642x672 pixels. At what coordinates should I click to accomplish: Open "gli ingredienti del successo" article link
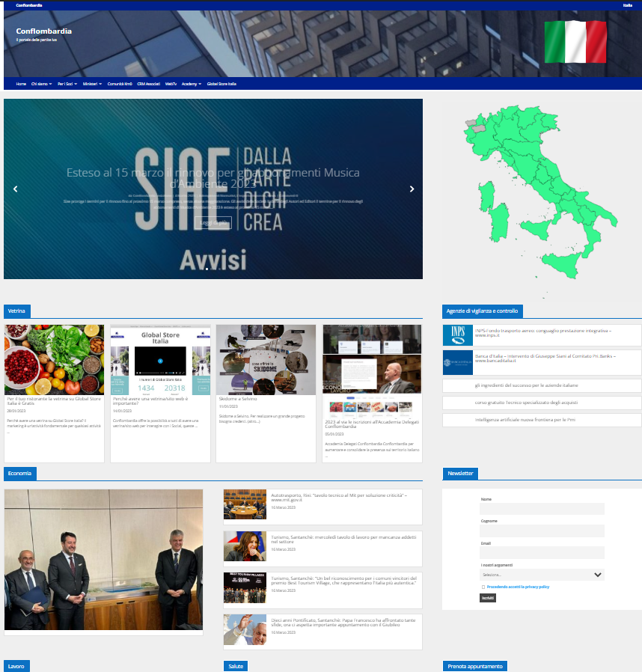point(526,385)
